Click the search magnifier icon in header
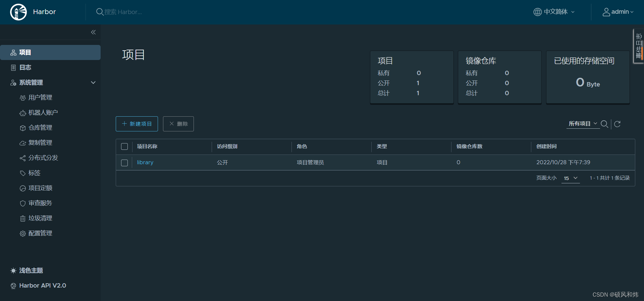Image resolution: width=644 pixels, height=301 pixels. [100, 12]
